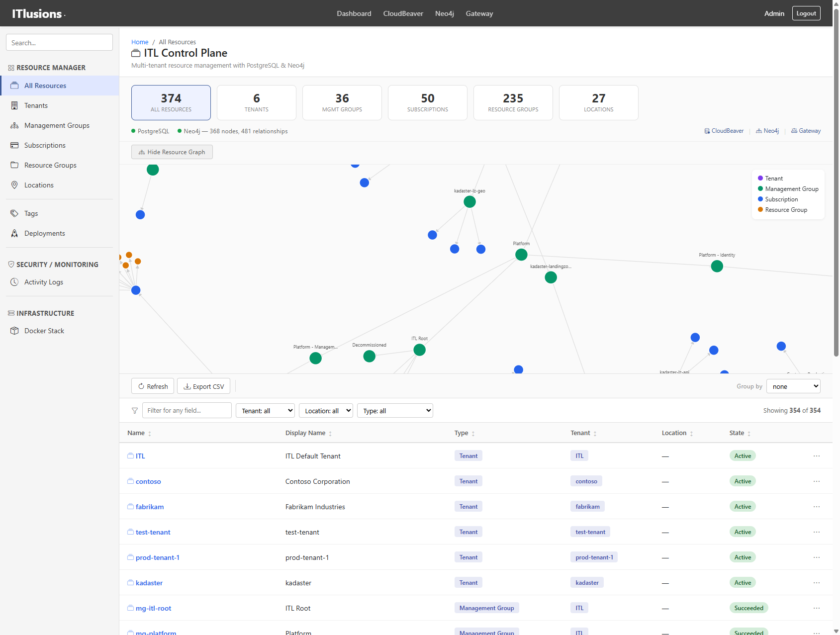Open the Resource Groups sidebar item
This screenshot has width=840, height=635.
coord(50,165)
